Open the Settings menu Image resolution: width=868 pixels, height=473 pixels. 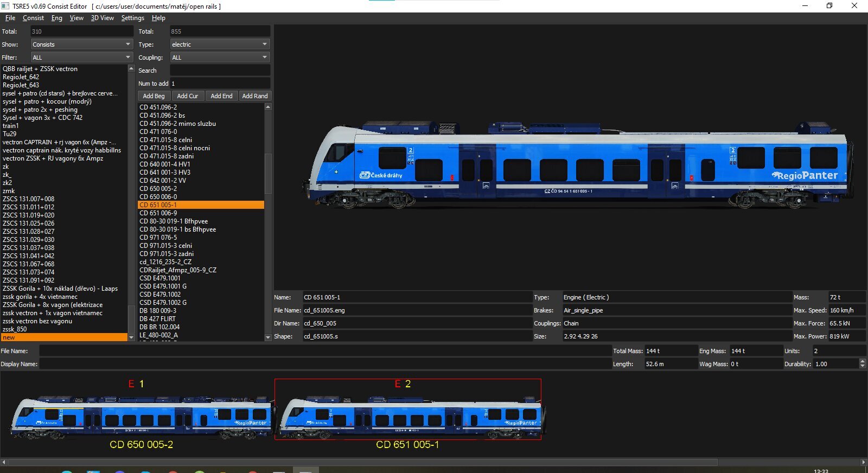(133, 18)
